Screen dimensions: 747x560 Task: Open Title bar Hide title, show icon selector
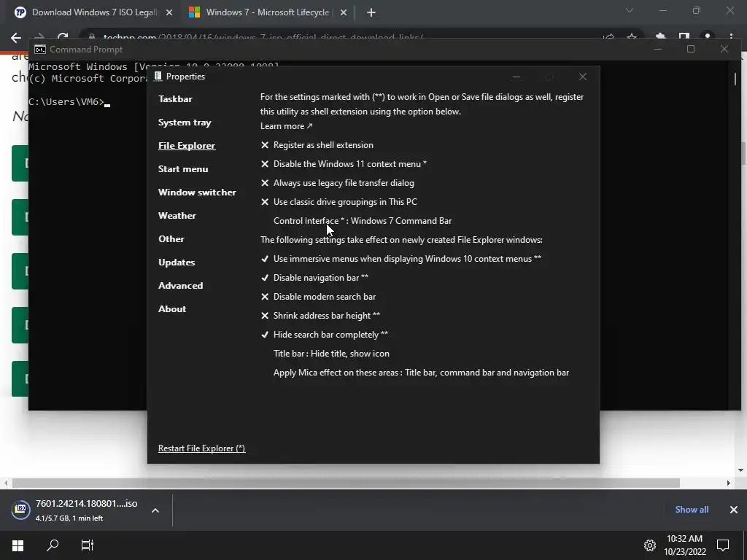(x=331, y=354)
